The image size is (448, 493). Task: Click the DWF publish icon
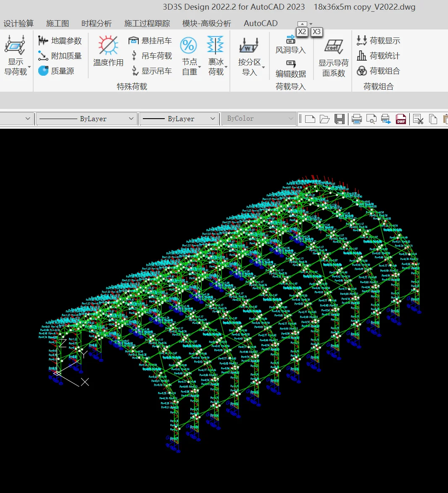(x=401, y=119)
